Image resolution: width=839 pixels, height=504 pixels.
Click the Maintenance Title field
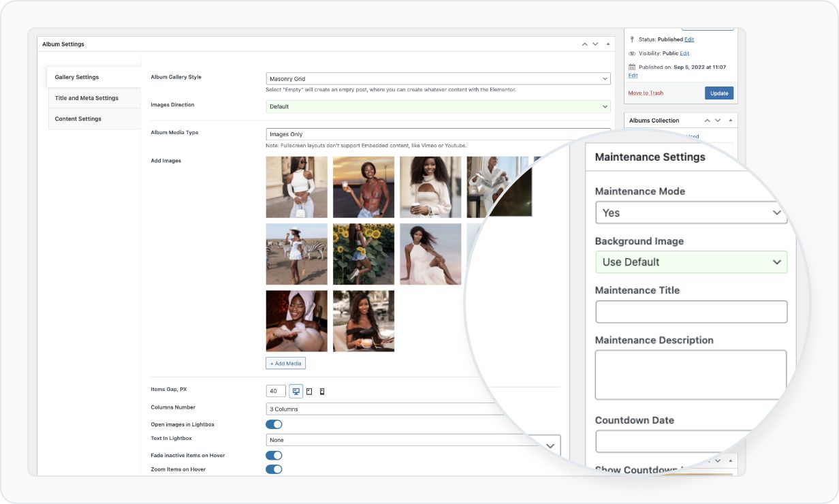tap(691, 312)
